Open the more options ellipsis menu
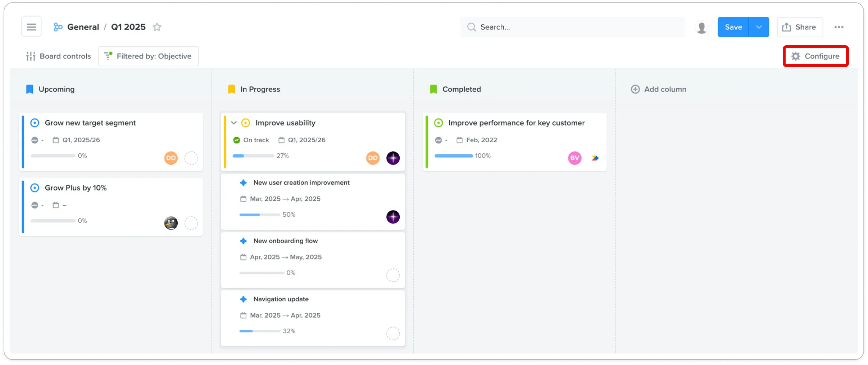The image size is (868, 365). [839, 27]
